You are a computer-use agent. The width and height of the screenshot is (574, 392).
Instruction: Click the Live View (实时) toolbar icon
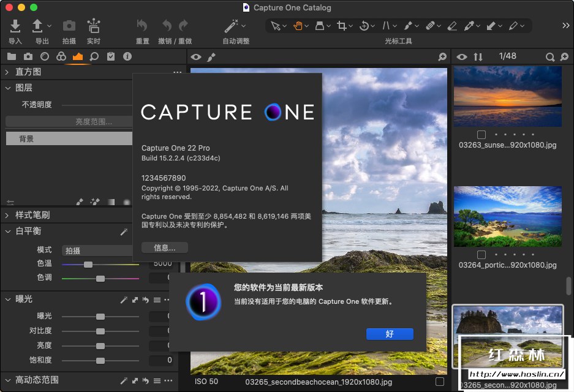pyautogui.click(x=93, y=26)
